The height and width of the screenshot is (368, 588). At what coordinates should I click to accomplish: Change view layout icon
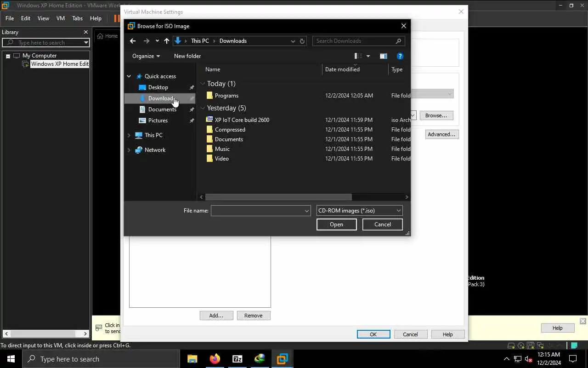click(358, 56)
